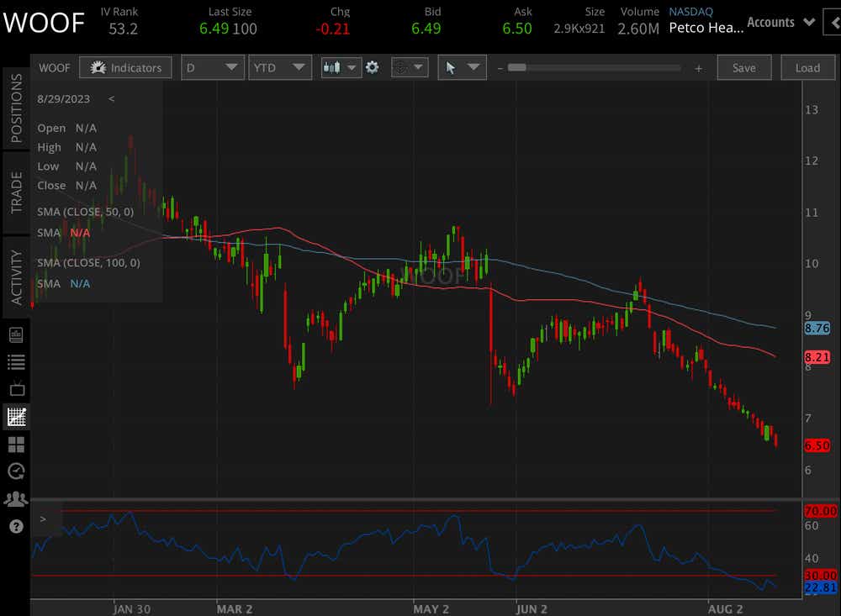Open the watchlist sidebar icon
This screenshot has height=616, width=841.
[x=16, y=362]
